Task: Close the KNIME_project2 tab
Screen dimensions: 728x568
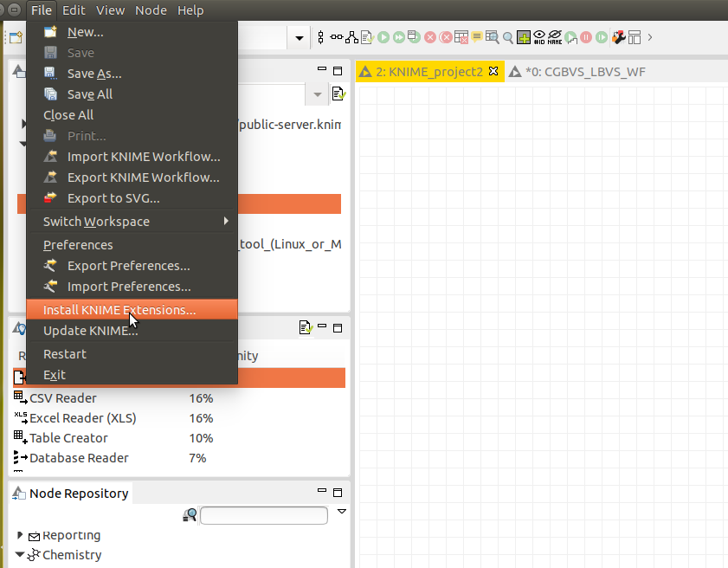Action: point(493,71)
